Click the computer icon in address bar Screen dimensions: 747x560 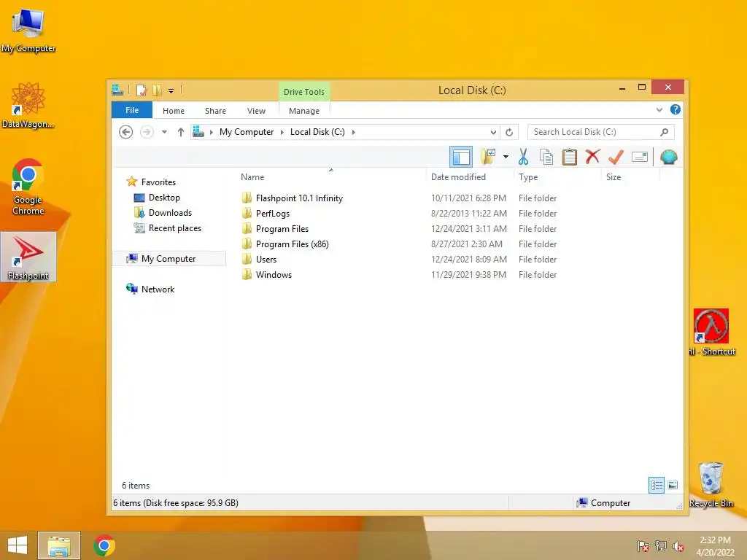pyautogui.click(x=198, y=131)
